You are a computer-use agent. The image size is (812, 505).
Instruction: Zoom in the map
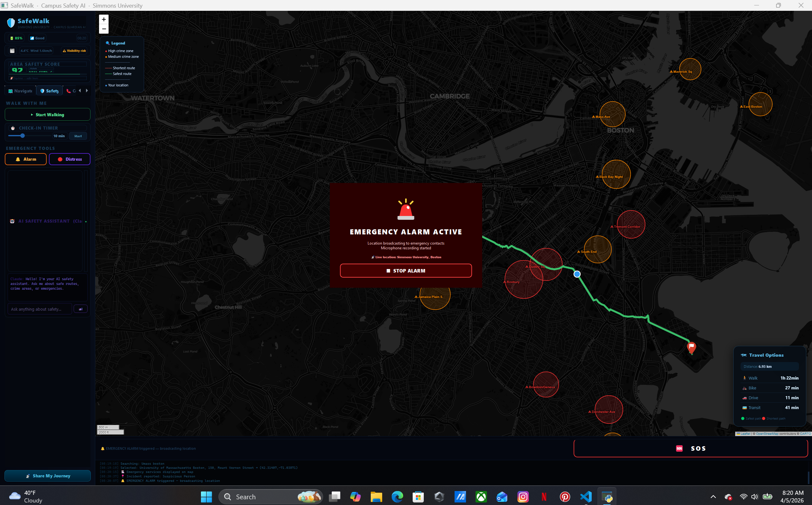[x=104, y=19]
